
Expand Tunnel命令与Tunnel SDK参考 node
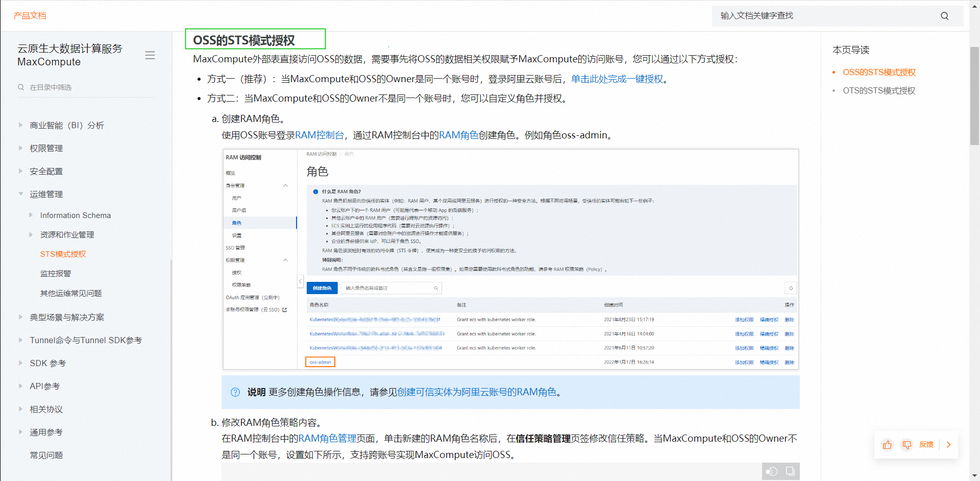(20, 340)
